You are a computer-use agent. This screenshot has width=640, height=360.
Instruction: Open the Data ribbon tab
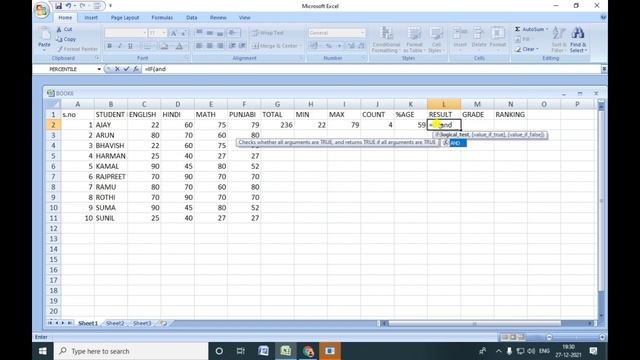(191, 18)
